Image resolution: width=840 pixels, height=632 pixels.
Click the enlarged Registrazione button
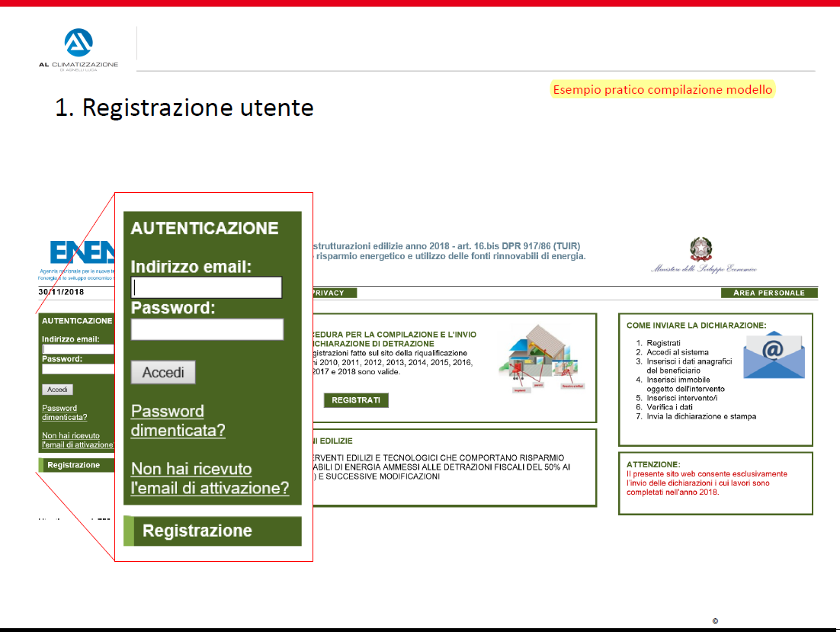click(x=213, y=531)
